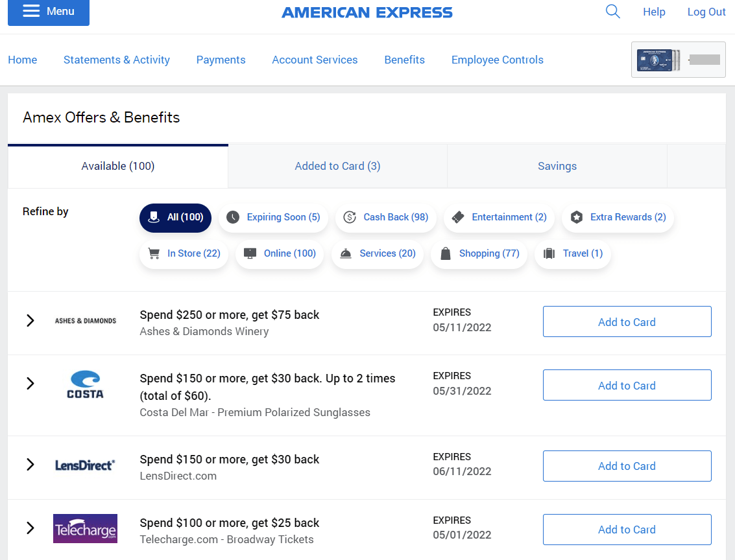Image resolution: width=735 pixels, height=560 pixels.
Task: Click the Costa logo
Action: (85, 384)
